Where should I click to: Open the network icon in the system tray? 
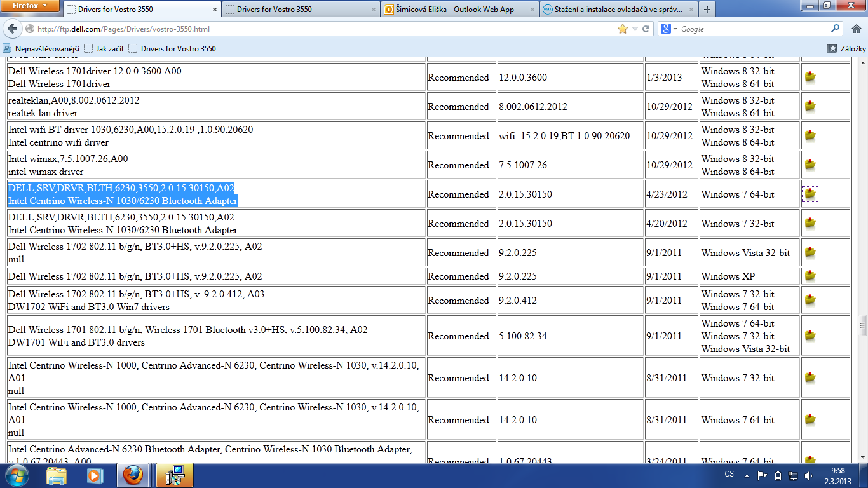pyautogui.click(x=793, y=476)
